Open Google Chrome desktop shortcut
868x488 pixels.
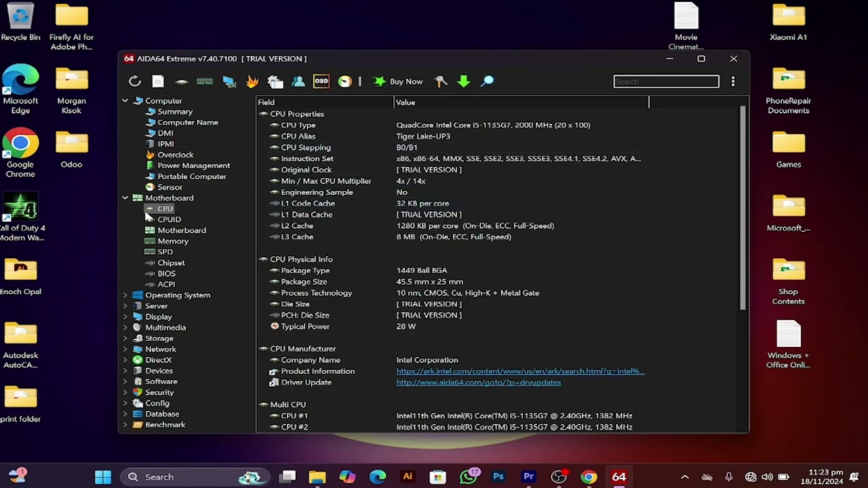click(20, 153)
